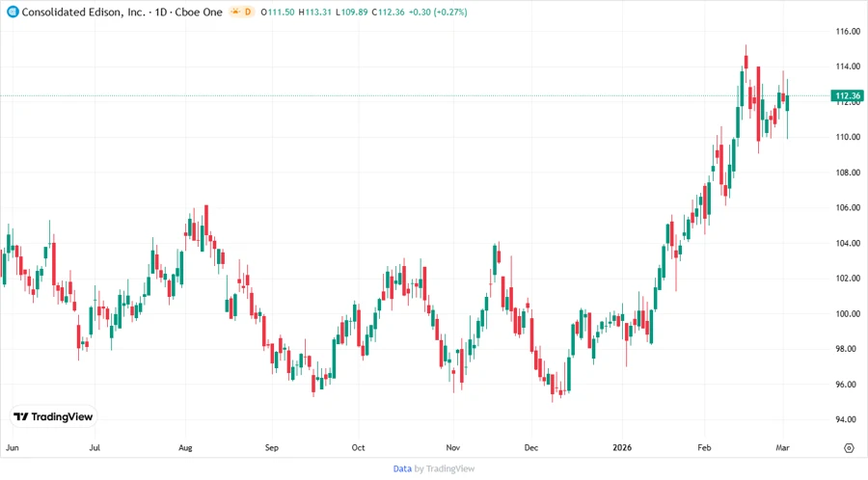This screenshot has height=480, width=868.
Task: Click the Jul date axis label
Action: coord(95,447)
